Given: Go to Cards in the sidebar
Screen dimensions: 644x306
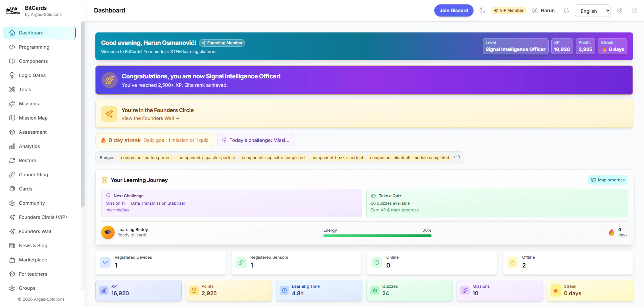Looking at the screenshot, I should (x=40, y=189).
